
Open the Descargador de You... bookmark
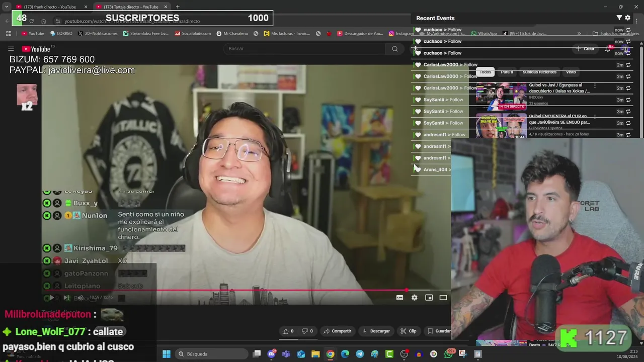(360, 34)
